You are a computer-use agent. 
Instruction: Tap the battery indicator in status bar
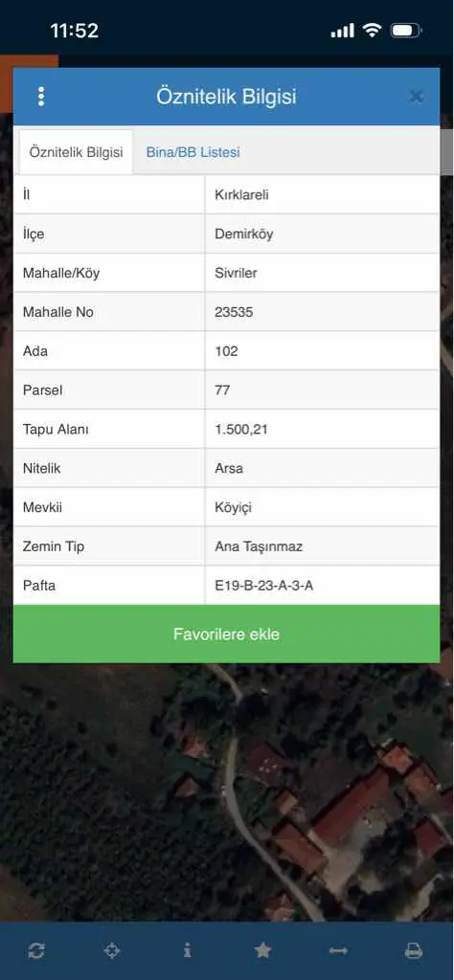coord(406,30)
